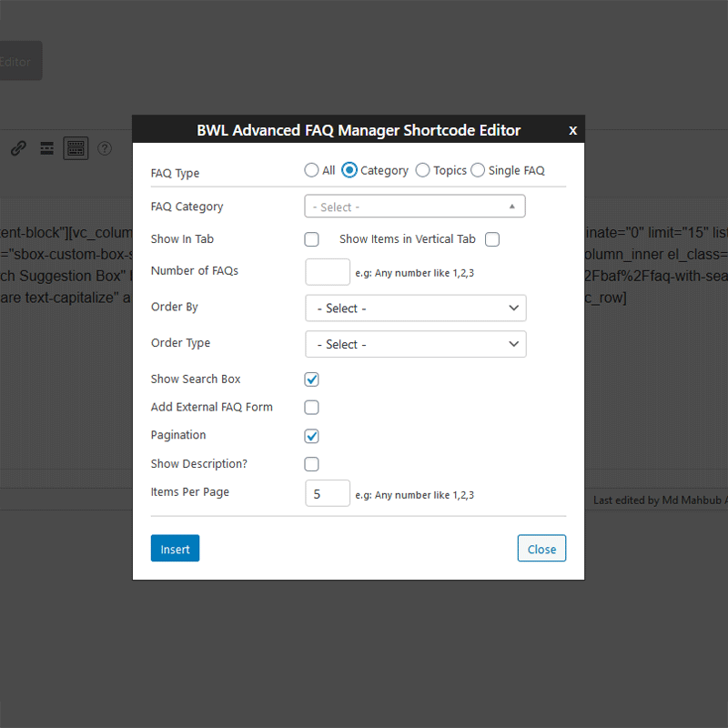The height and width of the screenshot is (728, 728).
Task: Click the help question mark icon
Action: click(105, 147)
